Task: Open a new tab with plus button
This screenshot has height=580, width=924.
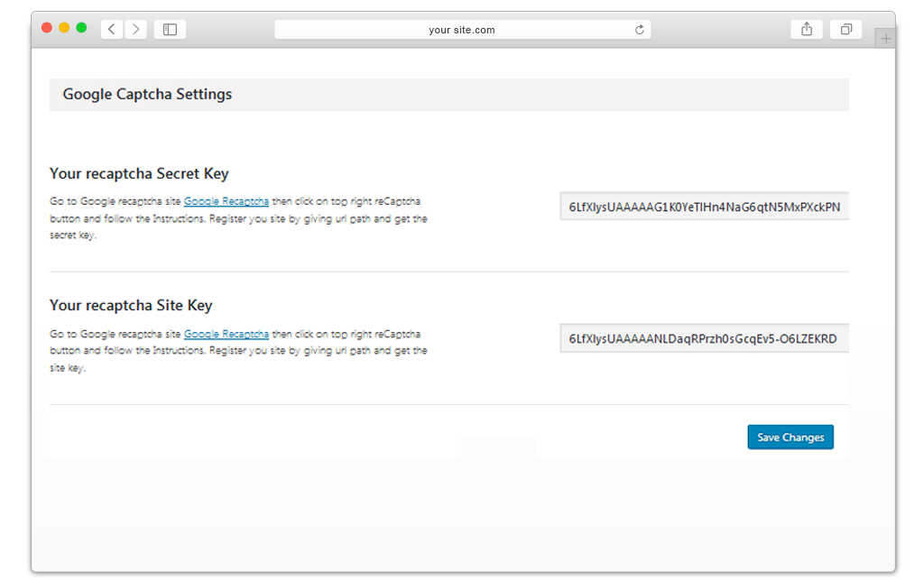Action: (x=885, y=39)
